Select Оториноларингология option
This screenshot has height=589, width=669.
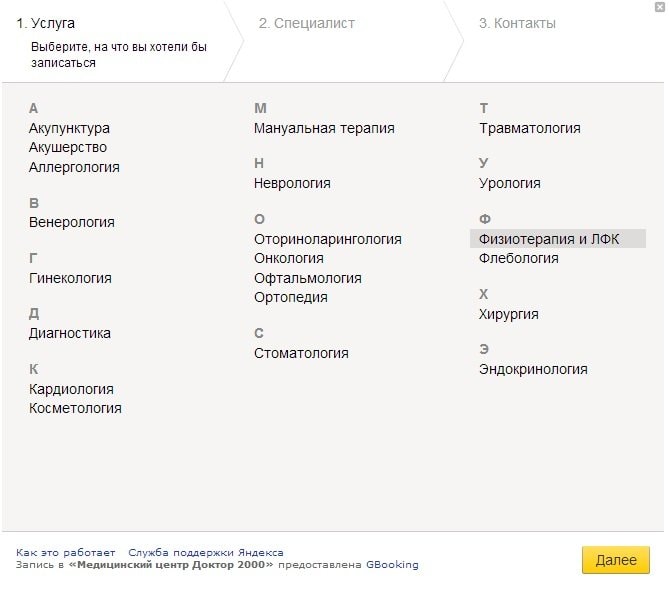[327, 239]
